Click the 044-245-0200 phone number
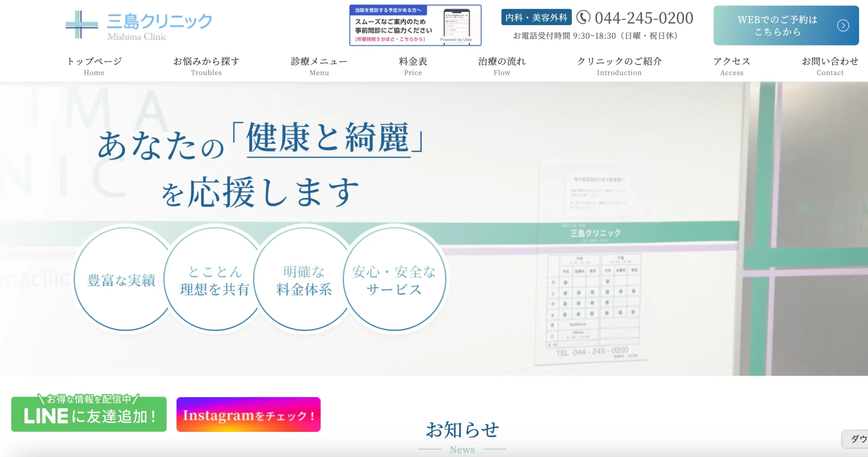The width and height of the screenshot is (868, 457). [644, 18]
